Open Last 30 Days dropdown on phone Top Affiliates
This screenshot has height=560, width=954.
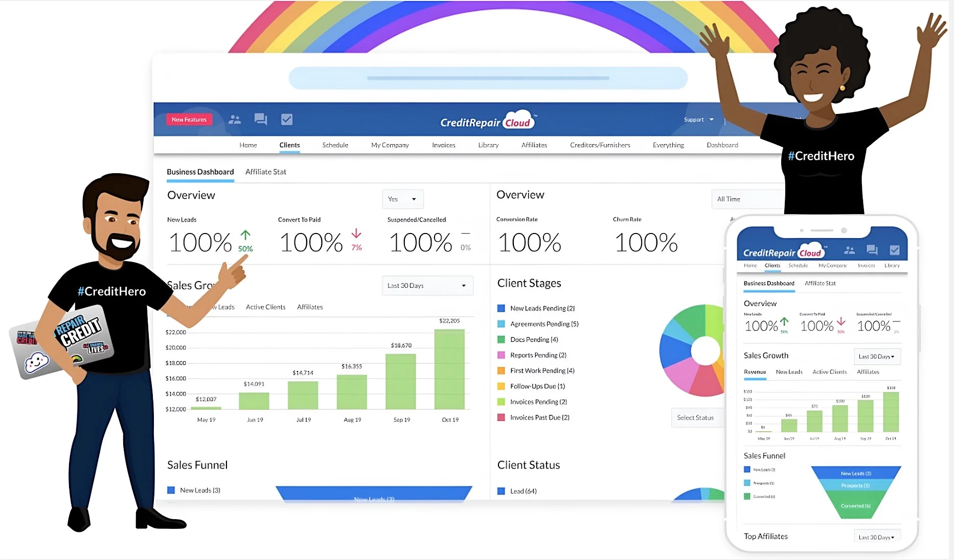tap(877, 537)
